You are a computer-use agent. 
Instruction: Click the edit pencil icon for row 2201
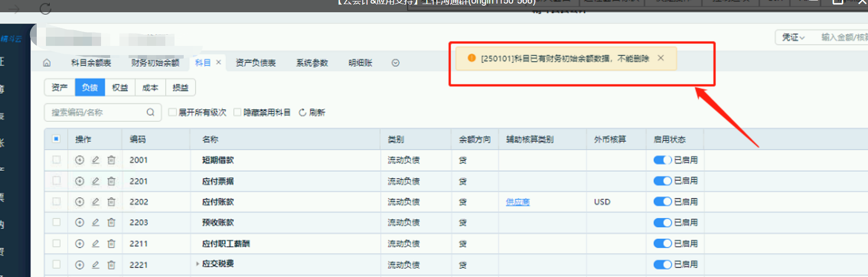pyautogui.click(x=95, y=181)
